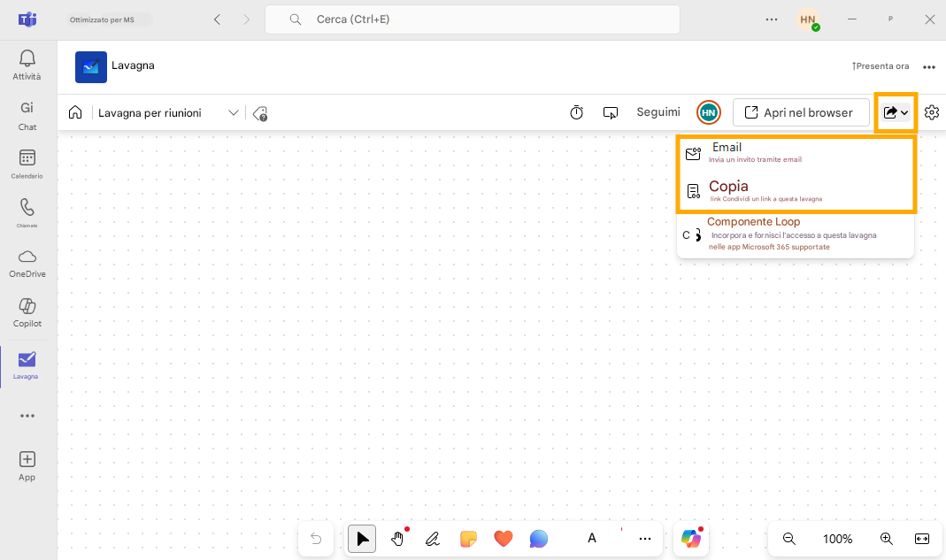Add a sticky note tool
946x560 pixels.
coord(468,538)
